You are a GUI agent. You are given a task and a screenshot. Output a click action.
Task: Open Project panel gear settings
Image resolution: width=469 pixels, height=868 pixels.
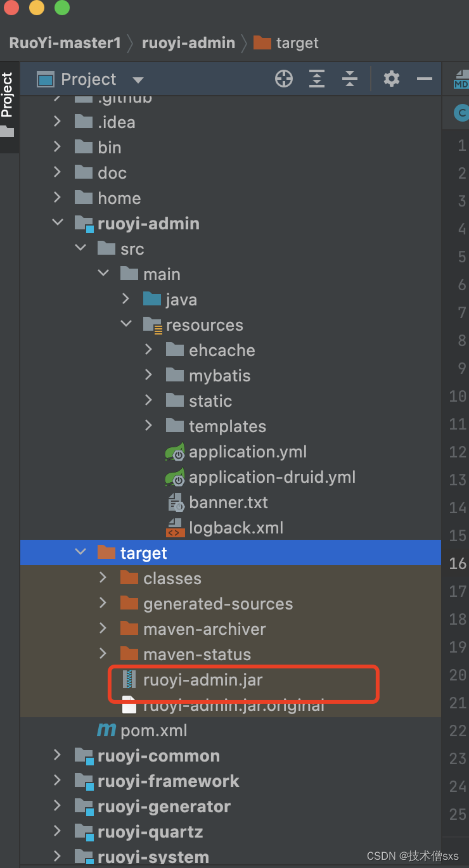coord(392,79)
